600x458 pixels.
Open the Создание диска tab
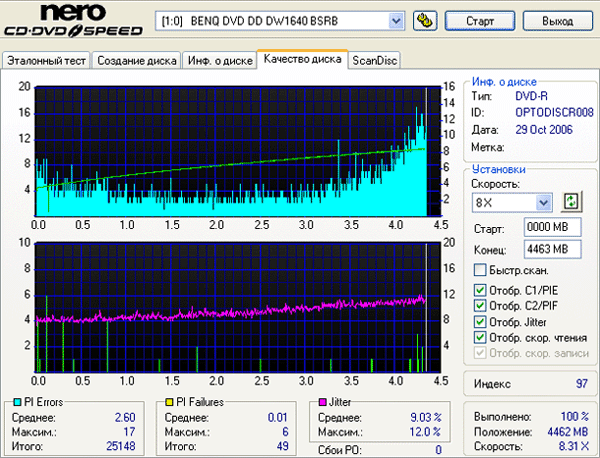pyautogui.click(x=137, y=61)
